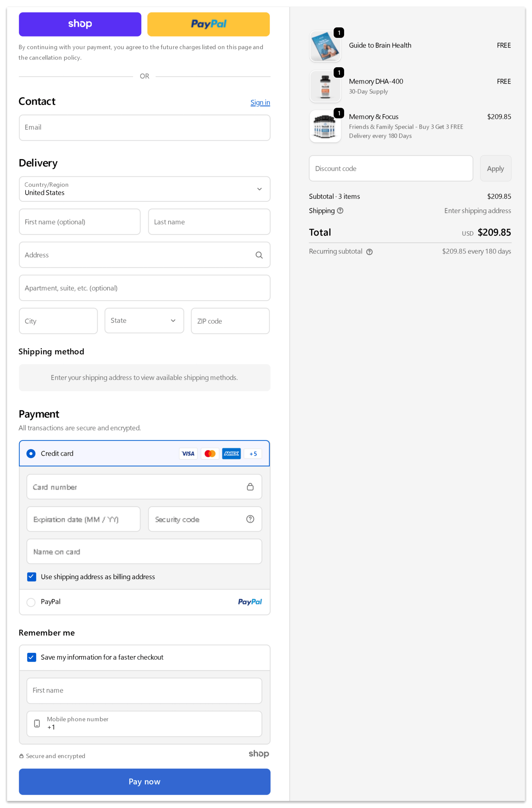Click the shop logo beside Secure and encrypted
This screenshot has height=808, width=532.
click(259, 754)
